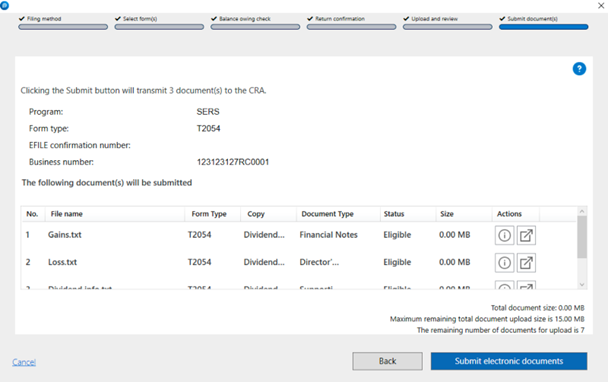
Task: Sort by Size column header
Action: point(463,214)
